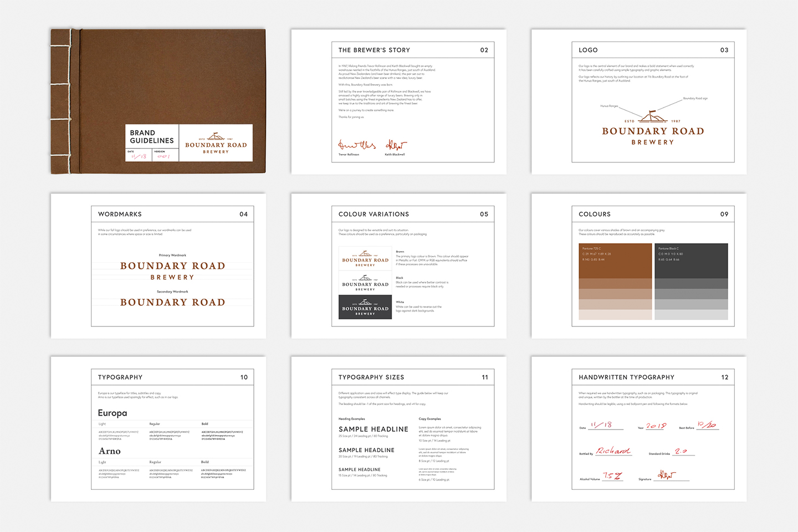Click the hut emblem on the Logo page
The image size is (798, 532).
coord(653,117)
